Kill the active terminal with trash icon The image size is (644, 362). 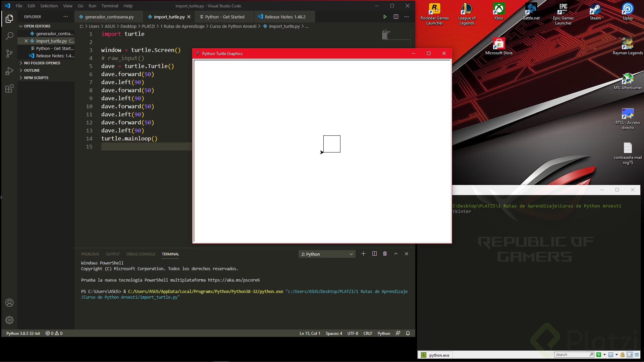[385, 254]
